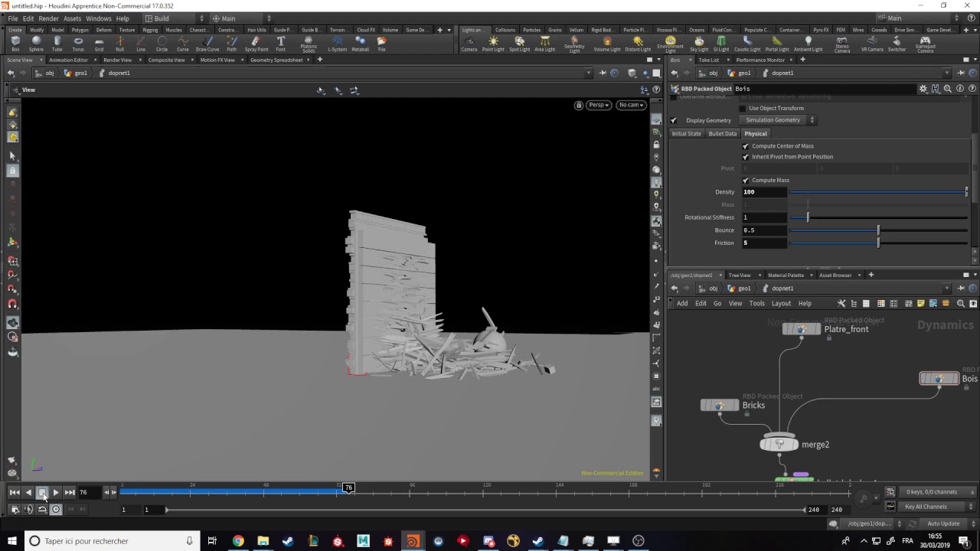Open the Auto Update mode dropdown
Viewport: 980px width, 551px height.
tap(946, 523)
